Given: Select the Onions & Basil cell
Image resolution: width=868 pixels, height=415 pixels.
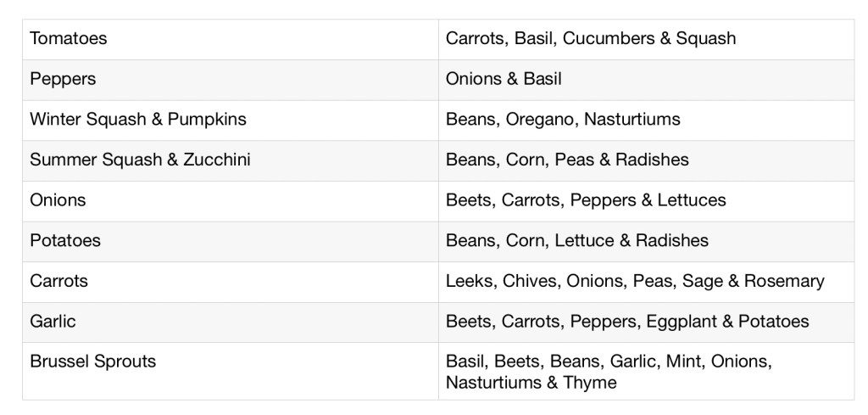Looking at the screenshot, I should coord(504,79).
